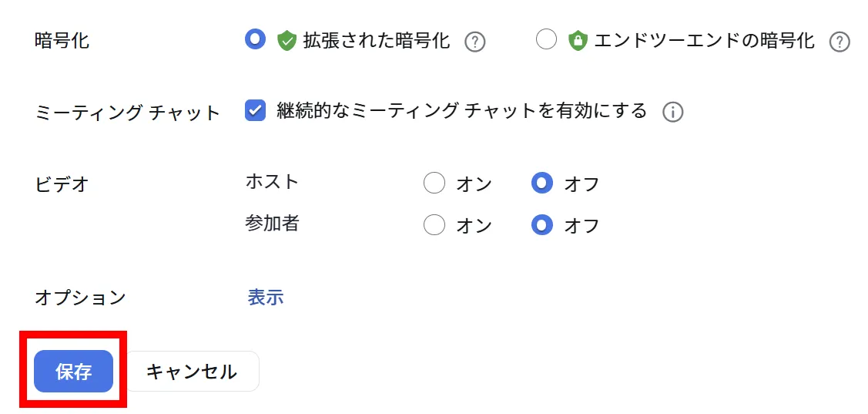Click the エンドツーエンドの暗号化 label text
868x414 pixels.
pyautogui.click(x=704, y=41)
